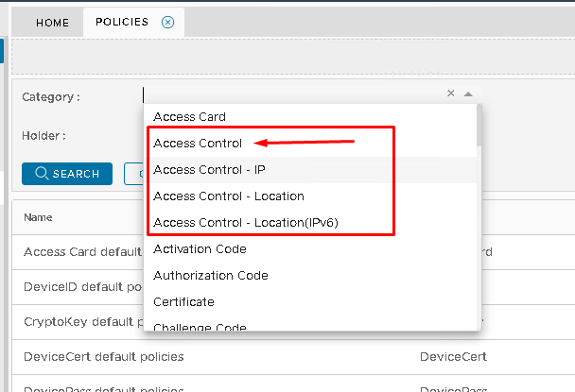Collapse the Category dropdown arrow
This screenshot has height=392, width=575.
[468, 94]
